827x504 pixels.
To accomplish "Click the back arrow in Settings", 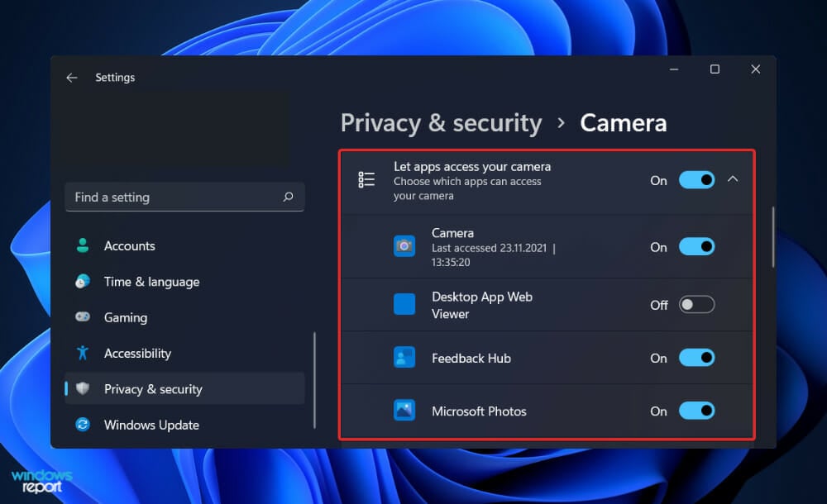I will tap(72, 78).
